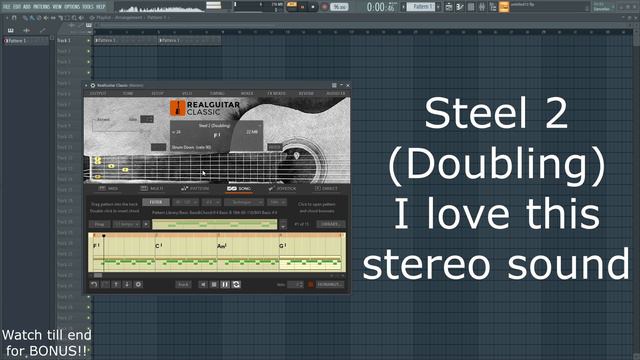Click the F chord in song track
Screen dimensions: 640x360
coord(96,246)
